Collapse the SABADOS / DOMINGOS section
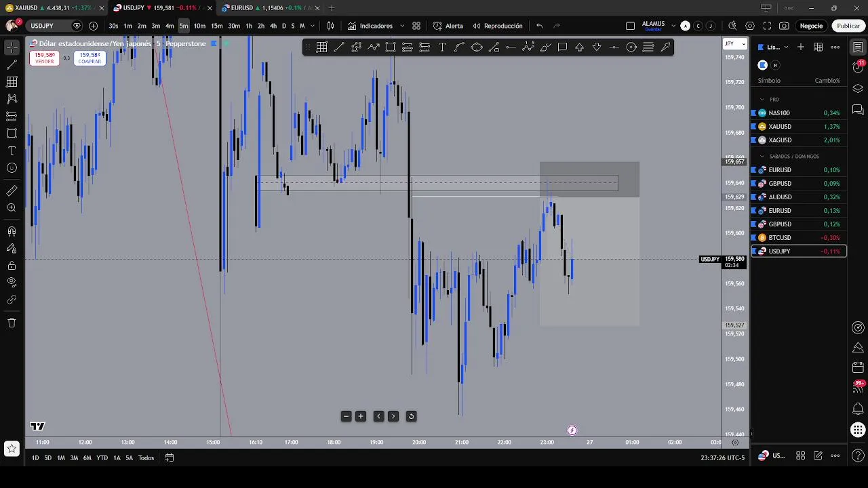868x488 pixels. 762,157
